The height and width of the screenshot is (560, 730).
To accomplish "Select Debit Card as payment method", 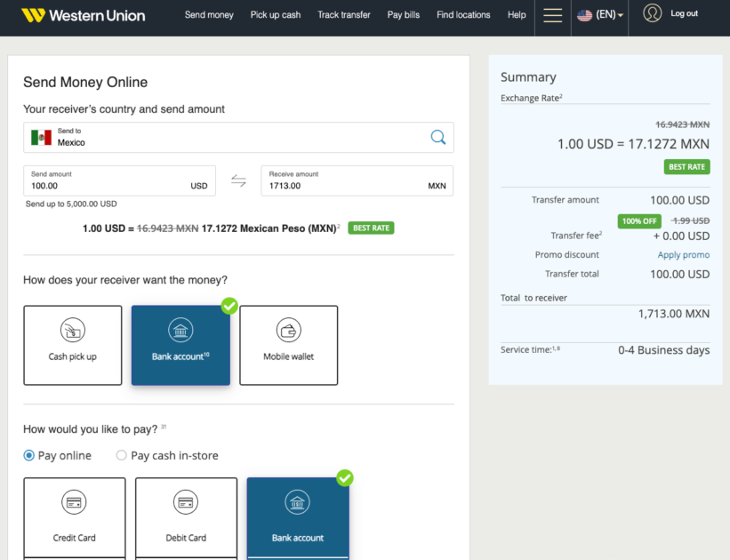I will (186, 518).
